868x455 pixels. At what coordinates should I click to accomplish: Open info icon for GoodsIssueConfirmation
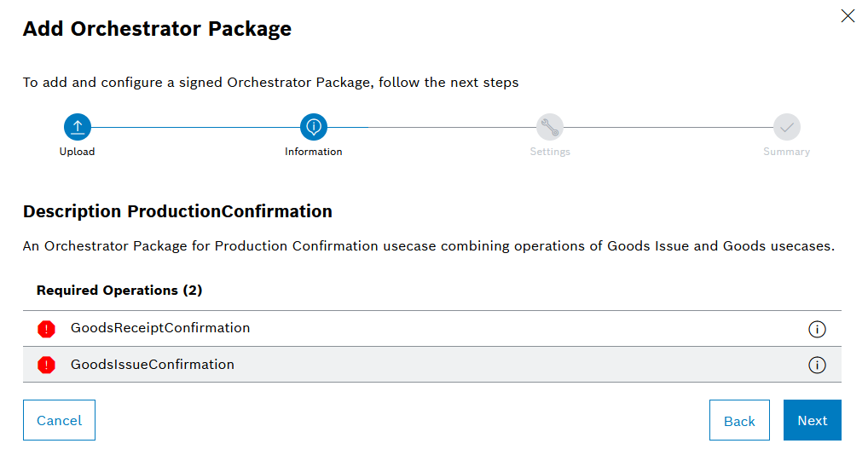click(x=817, y=365)
